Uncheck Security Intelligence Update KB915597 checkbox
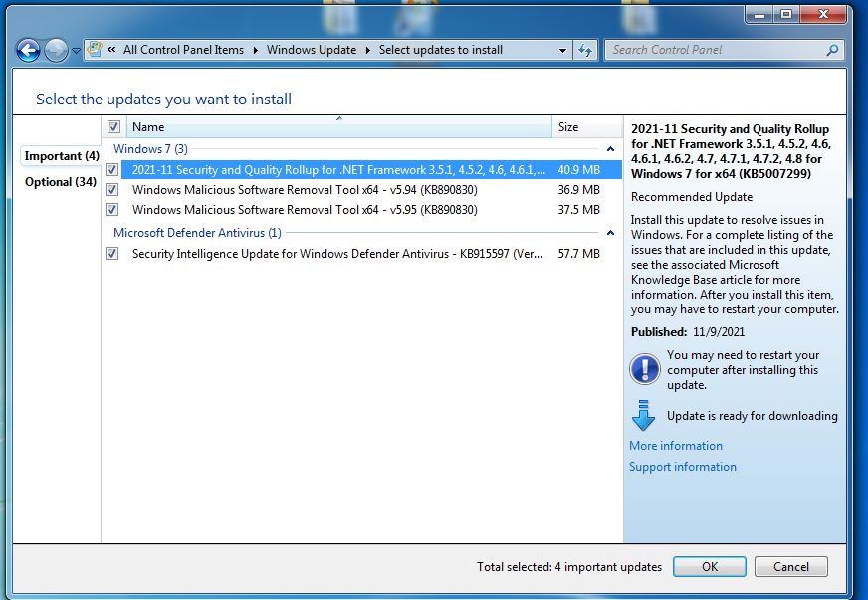The width and height of the screenshot is (868, 600). tap(111, 254)
